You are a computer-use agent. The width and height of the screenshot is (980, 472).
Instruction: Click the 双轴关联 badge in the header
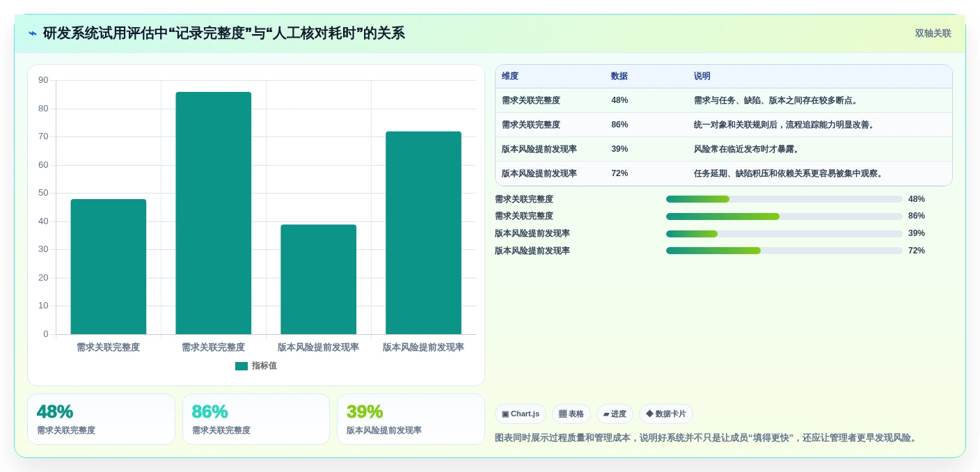(933, 33)
